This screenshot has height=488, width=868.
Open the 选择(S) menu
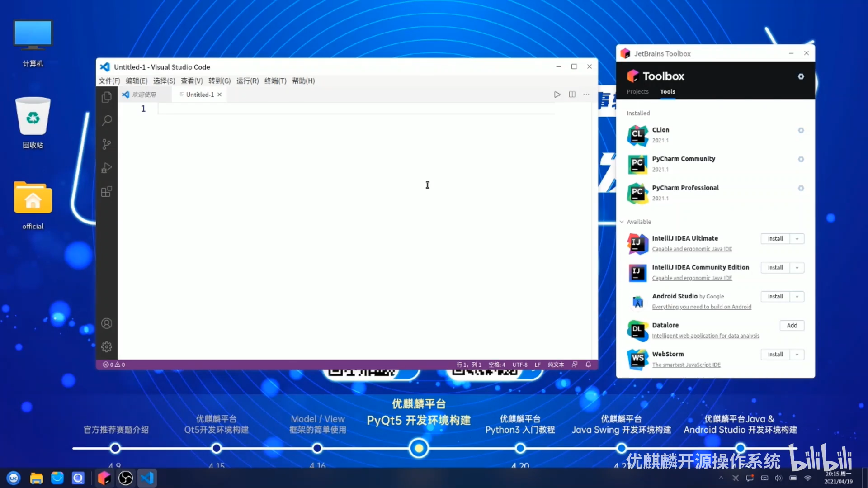click(x=164, y=81)
